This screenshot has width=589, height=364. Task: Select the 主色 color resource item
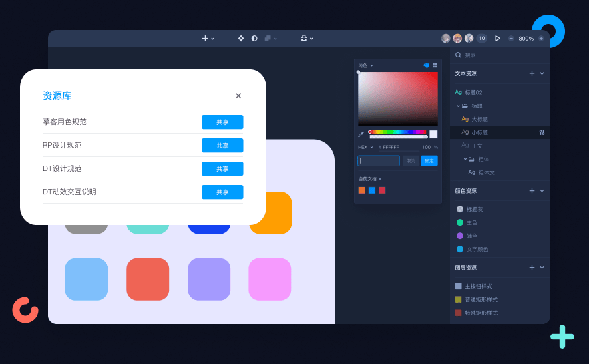point(471,222)
